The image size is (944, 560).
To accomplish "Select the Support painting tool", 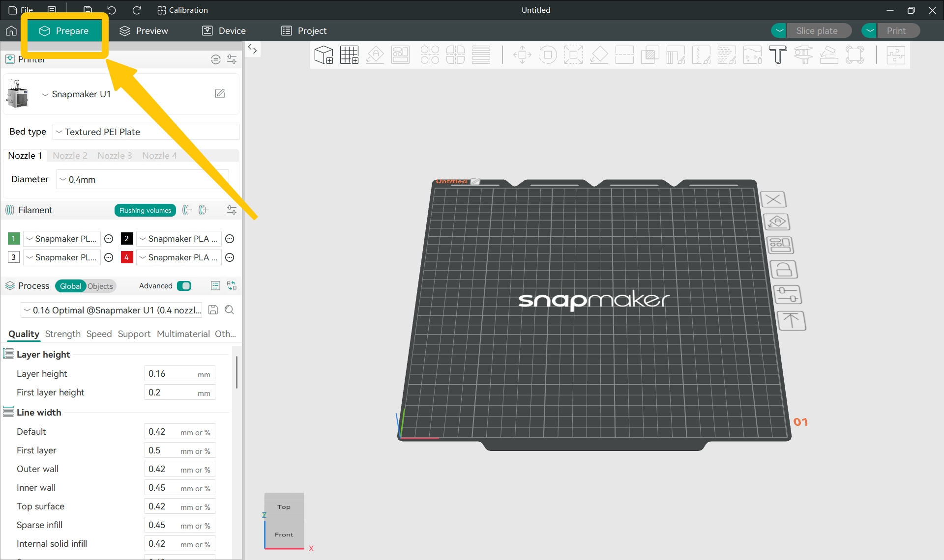I will pyautogui.click(x=676, y=55).
